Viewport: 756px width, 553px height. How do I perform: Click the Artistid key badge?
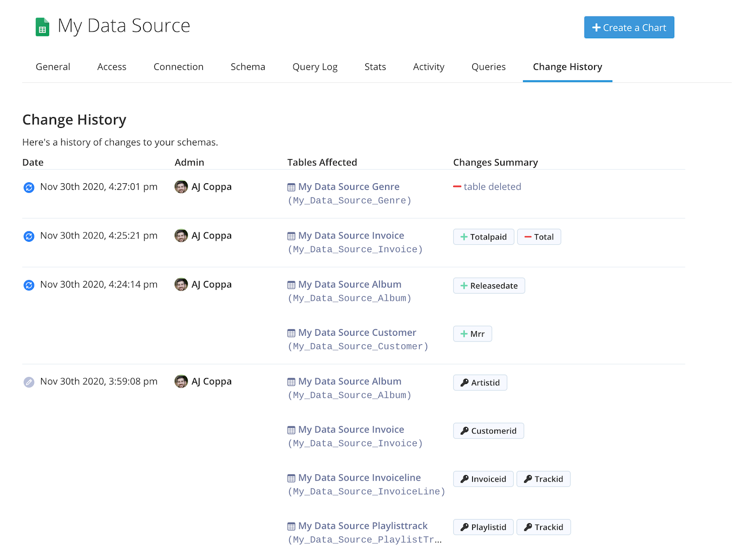(x=480, y=383)
